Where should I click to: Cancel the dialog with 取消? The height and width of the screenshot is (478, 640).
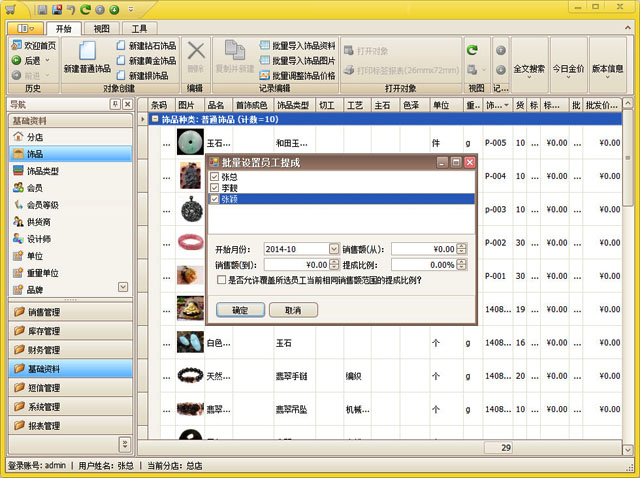point(293,310)
